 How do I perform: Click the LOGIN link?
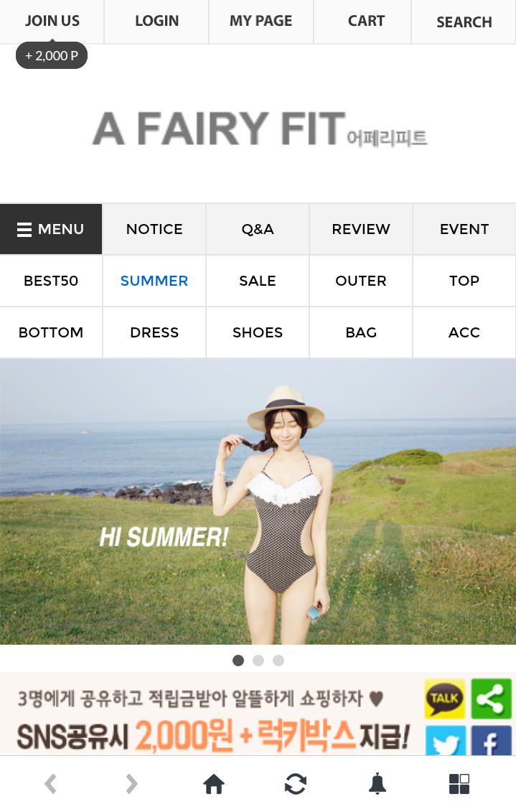pyautogui.click(x=157, y=22)
